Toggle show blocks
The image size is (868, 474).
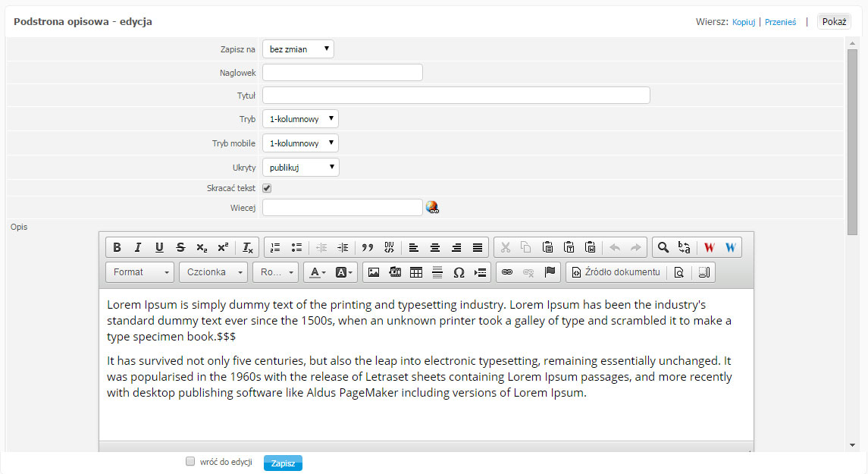pyautogui.click(x=703, y=272)
